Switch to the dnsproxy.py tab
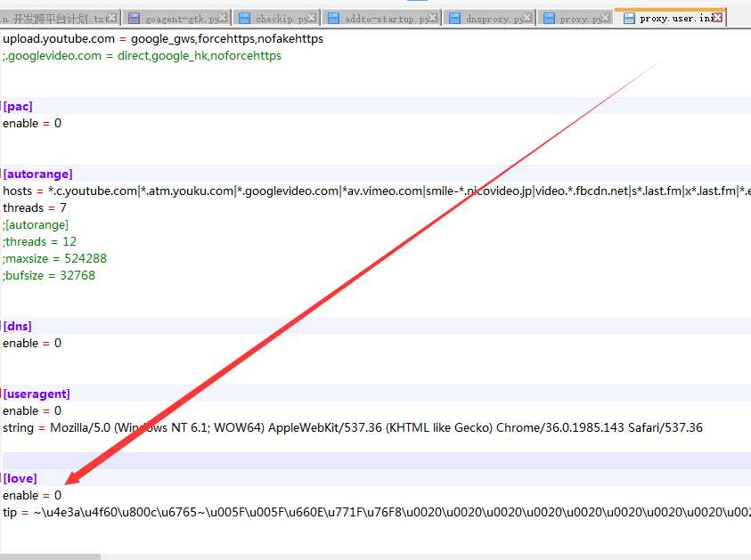Viewport: 751px width, 560px height. click(491, 18)
